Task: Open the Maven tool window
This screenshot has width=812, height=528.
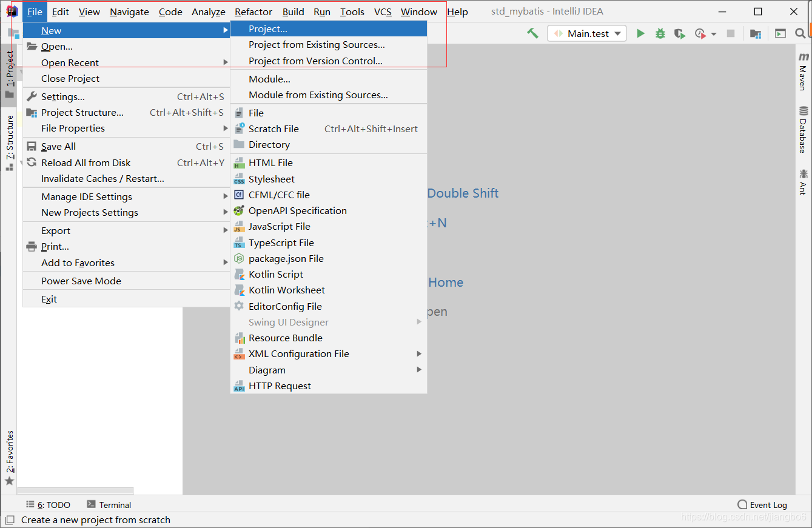Action: click(804, 72)
